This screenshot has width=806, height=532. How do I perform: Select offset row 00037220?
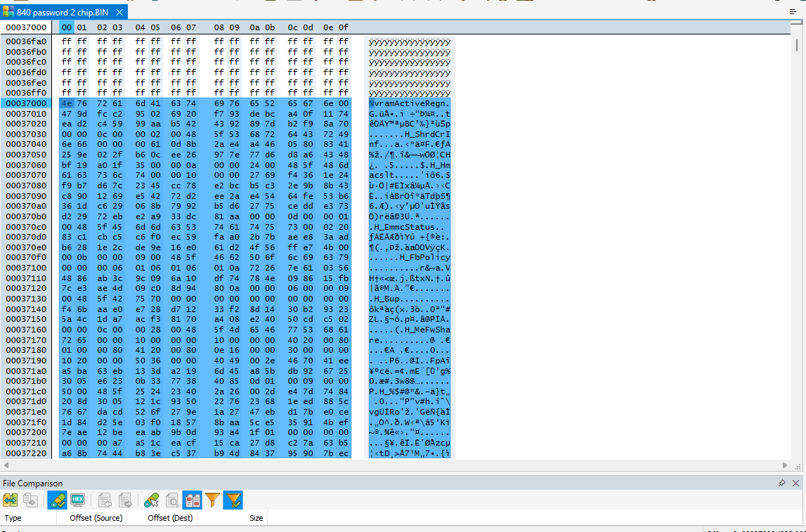[26, 453]
